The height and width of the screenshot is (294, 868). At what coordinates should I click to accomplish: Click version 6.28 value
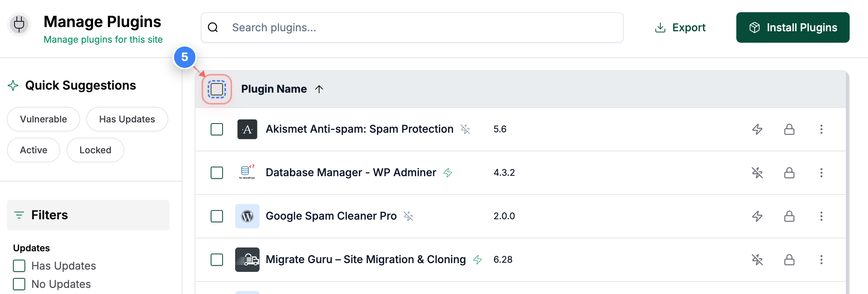tap(503, 260)
